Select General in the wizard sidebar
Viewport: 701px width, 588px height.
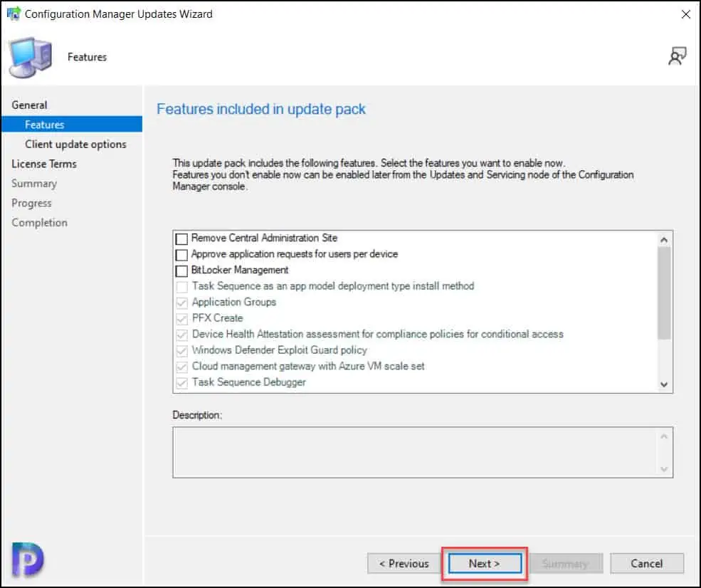(29, 105)
